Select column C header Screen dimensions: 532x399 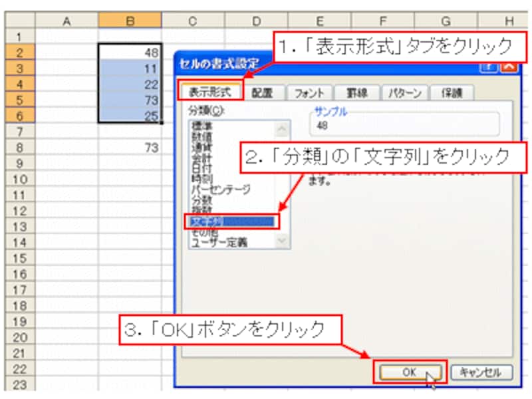click(193, 21)
